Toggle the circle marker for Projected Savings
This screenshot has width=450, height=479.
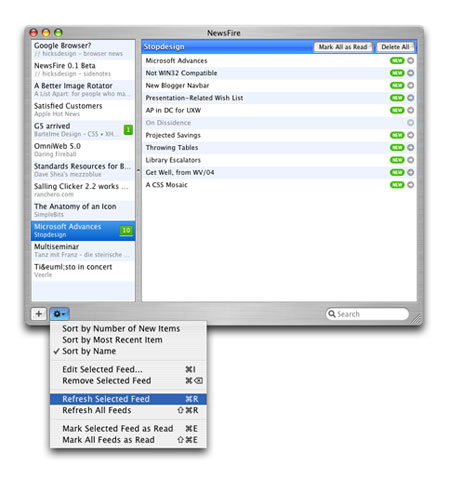tap(411, 135)
